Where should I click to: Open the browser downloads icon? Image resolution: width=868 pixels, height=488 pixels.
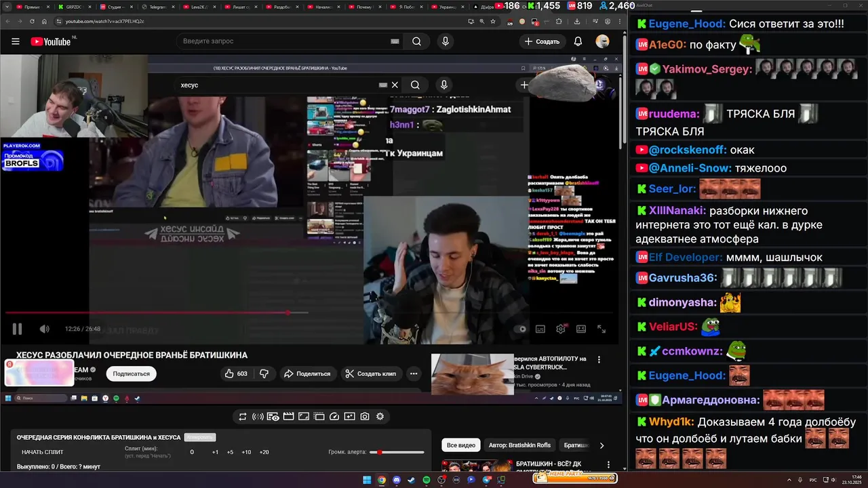(576, 21)
